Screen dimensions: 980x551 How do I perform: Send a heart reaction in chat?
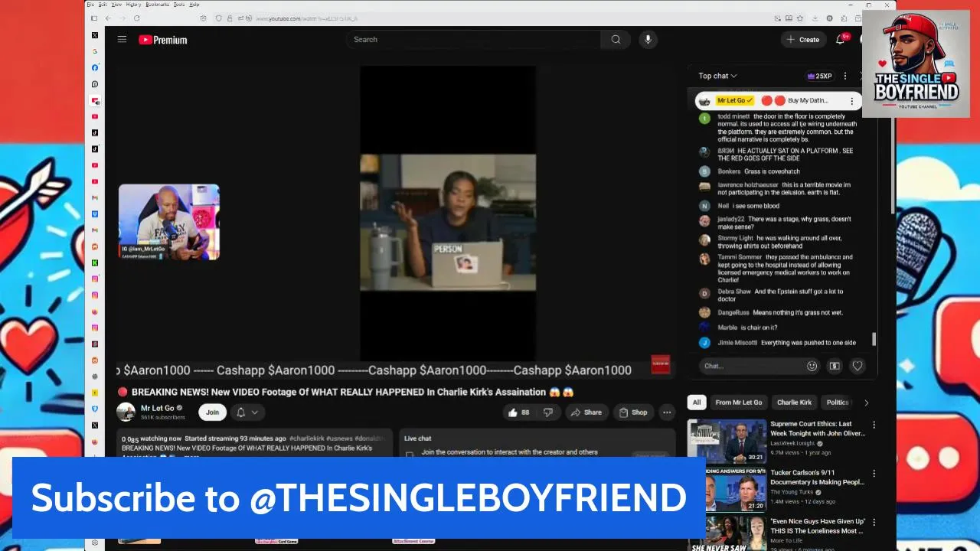coord(857,366)
